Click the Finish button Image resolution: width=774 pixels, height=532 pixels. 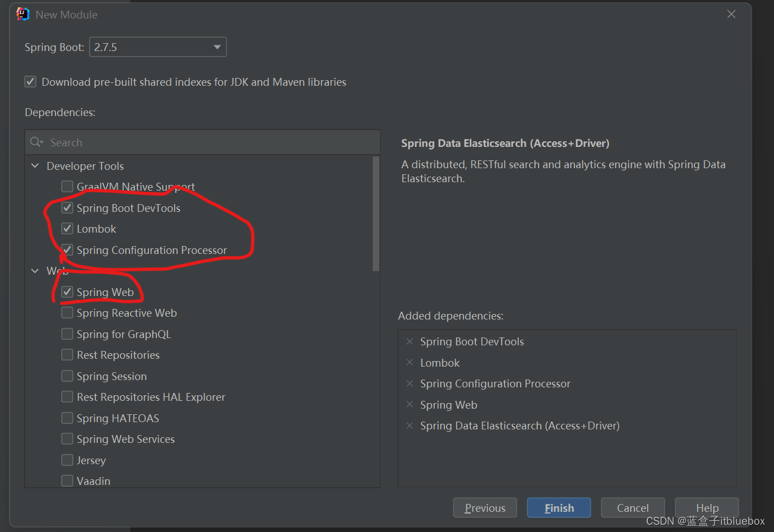pyautogui.click(x=559, y=507)
